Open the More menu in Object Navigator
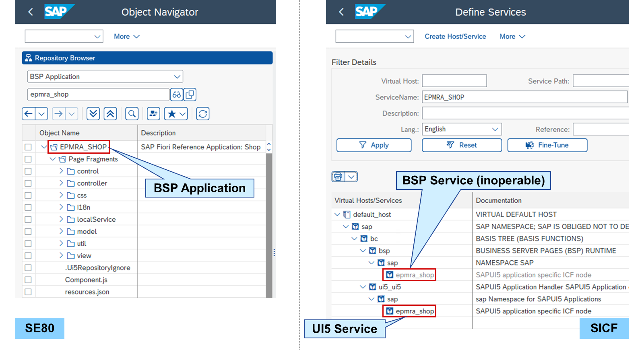The height and width of the screenshot is (350, 644). point(127,37)
